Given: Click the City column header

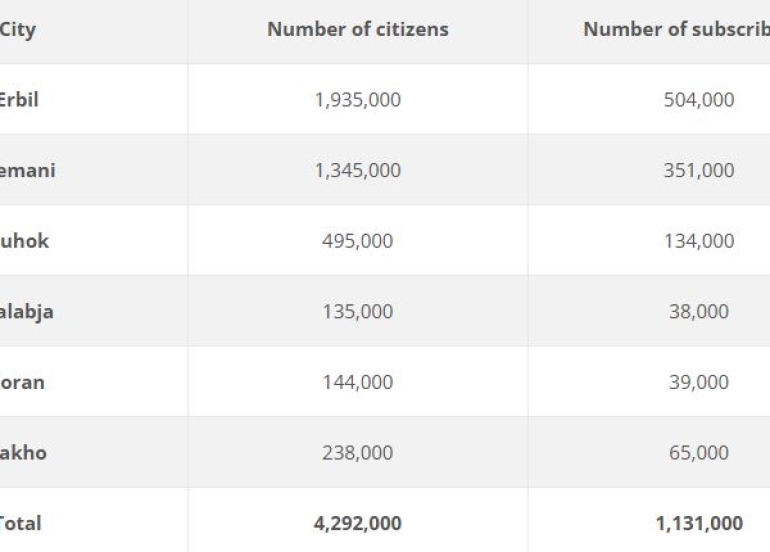Looking at the screenshot, I should pyautogui.click(x=18, y=30).
